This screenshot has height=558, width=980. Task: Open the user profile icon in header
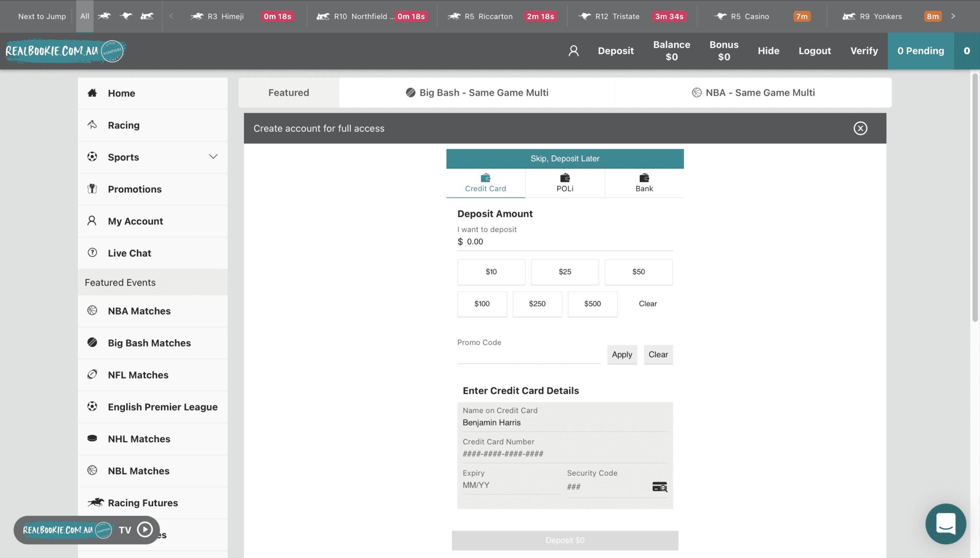[x=573, y=51]
